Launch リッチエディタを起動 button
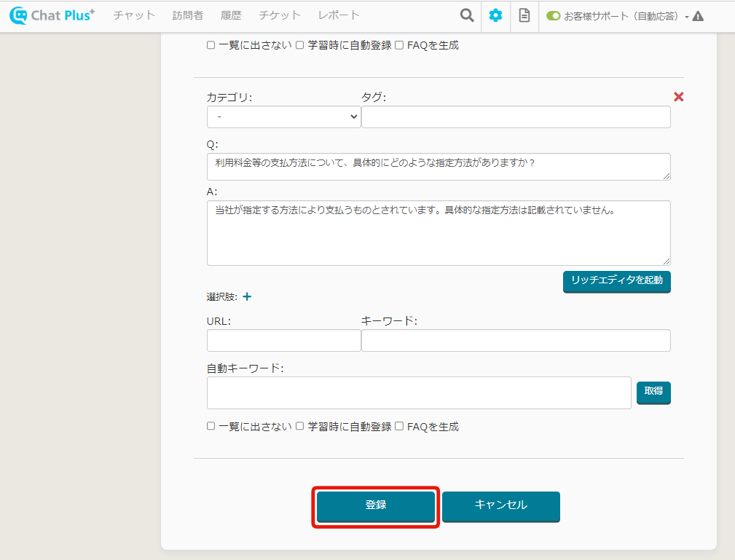735x560 pixels. click(616, 280)
